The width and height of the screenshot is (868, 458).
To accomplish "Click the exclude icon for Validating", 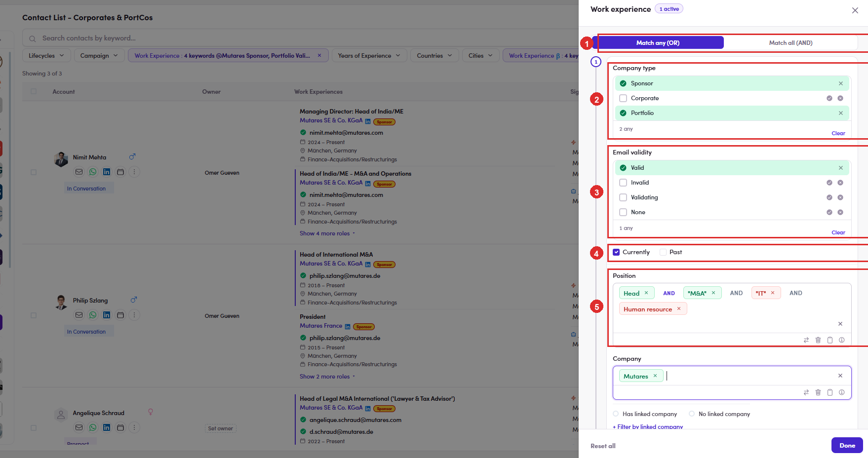I will [840, 197].
